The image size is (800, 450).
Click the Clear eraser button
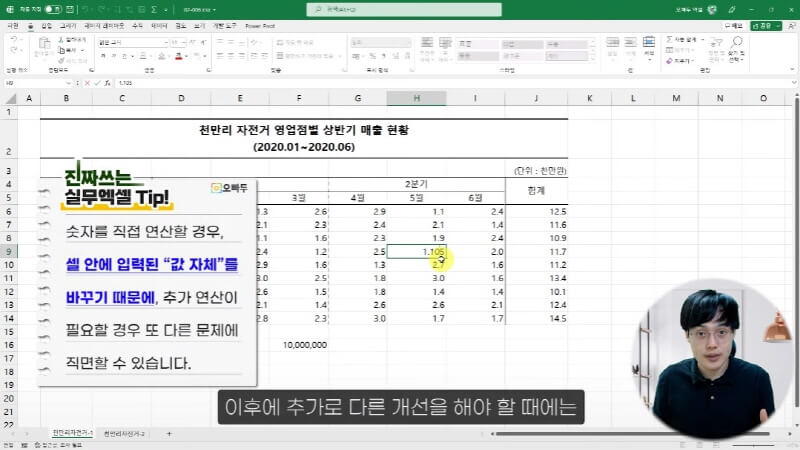[679, 61]
